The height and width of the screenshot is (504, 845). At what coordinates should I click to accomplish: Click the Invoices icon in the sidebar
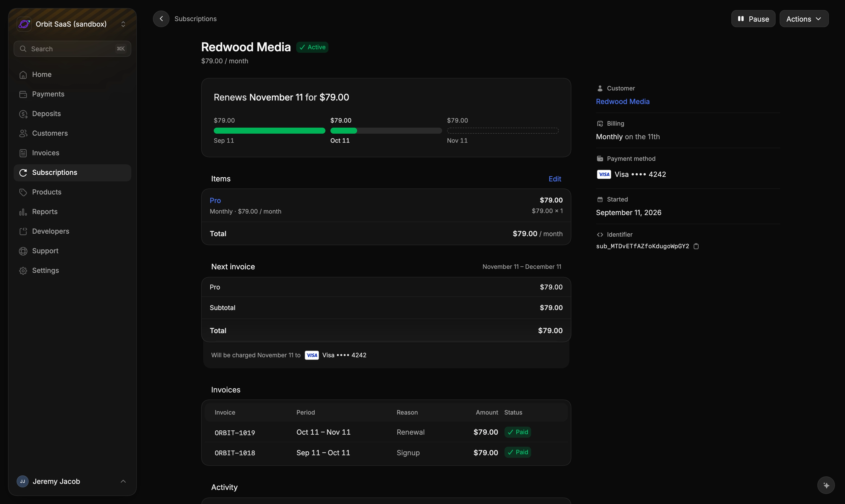pos(23,153)
